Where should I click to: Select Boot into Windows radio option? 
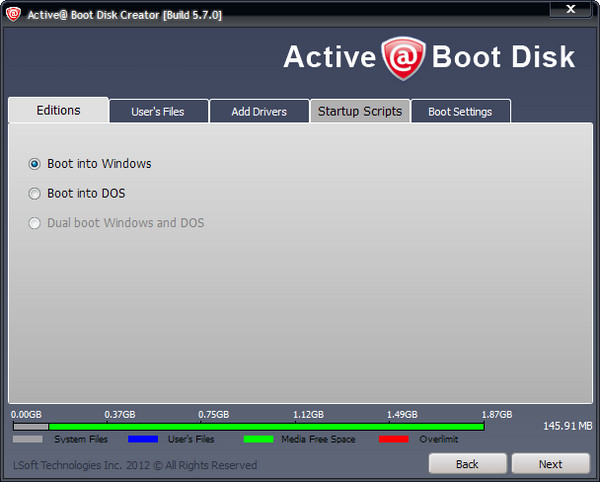coord(35,164)
